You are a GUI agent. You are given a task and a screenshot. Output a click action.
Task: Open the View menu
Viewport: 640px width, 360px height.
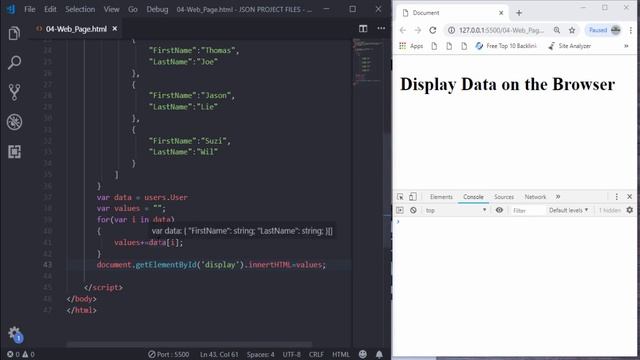click(x=111, y=9)
